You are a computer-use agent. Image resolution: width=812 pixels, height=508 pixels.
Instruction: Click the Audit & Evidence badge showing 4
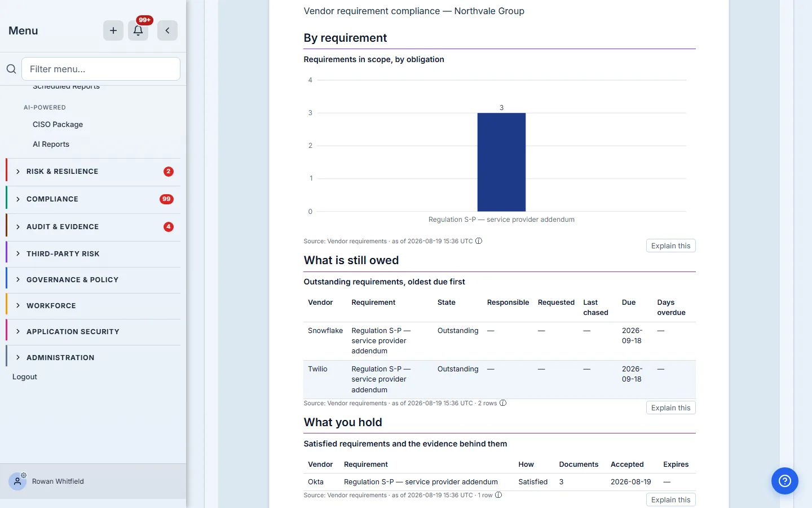[169, 227]
